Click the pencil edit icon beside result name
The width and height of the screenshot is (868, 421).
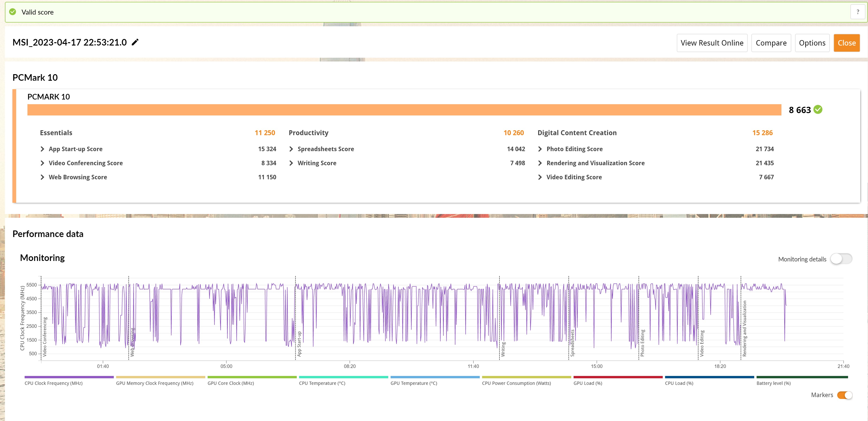(x=135, y=42)
